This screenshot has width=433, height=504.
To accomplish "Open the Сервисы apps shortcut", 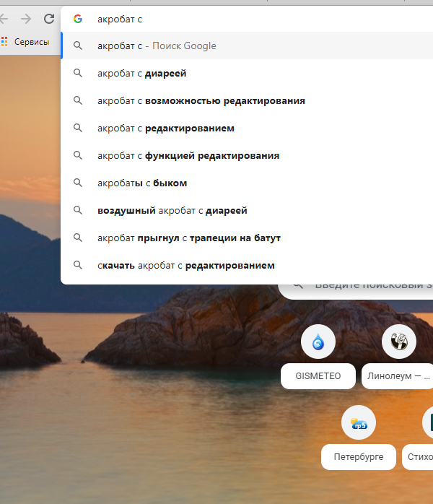I will coord(26,42).
